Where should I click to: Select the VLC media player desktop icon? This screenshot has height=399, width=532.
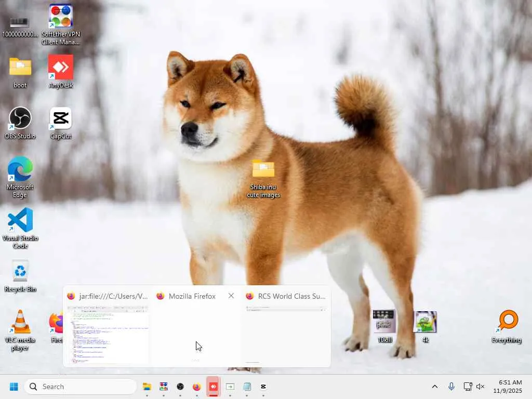(x=20, y=330)
